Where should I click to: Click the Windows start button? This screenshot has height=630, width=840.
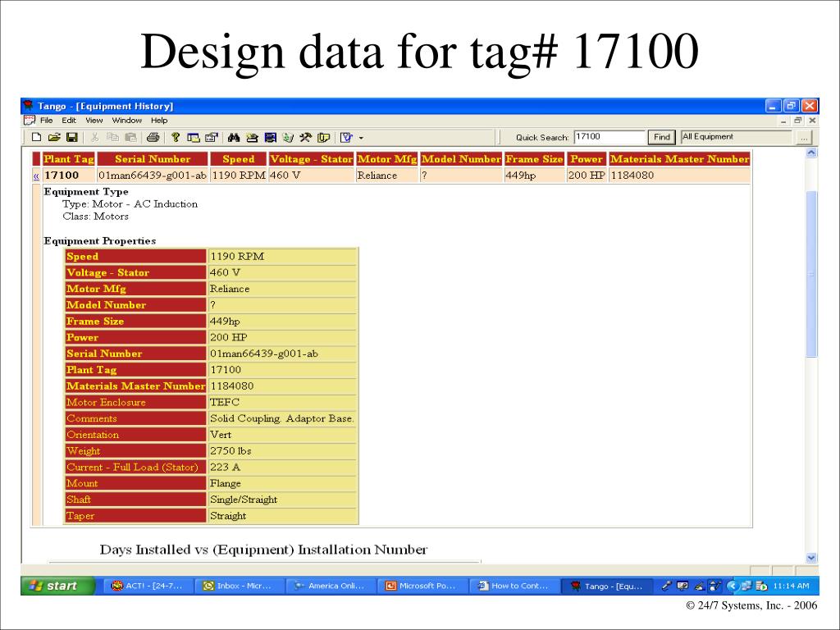tap(58, 586)
